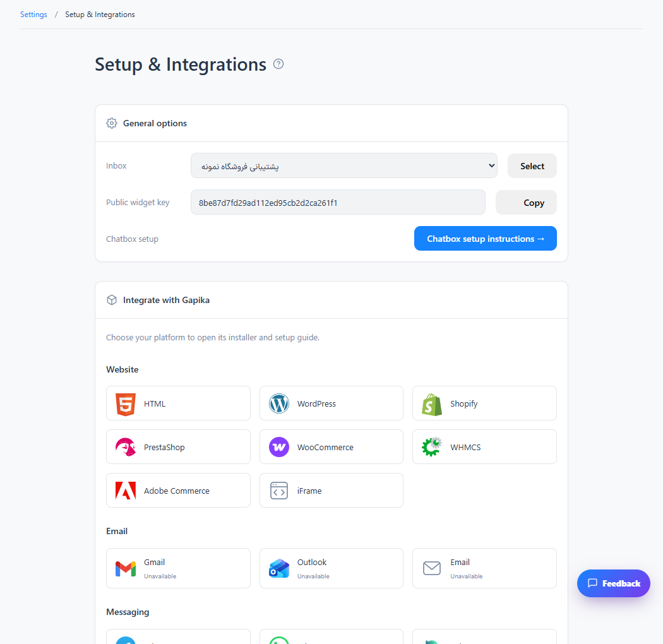Click the Public widget key label
This screenshot has width=663, height=644.
138,203
